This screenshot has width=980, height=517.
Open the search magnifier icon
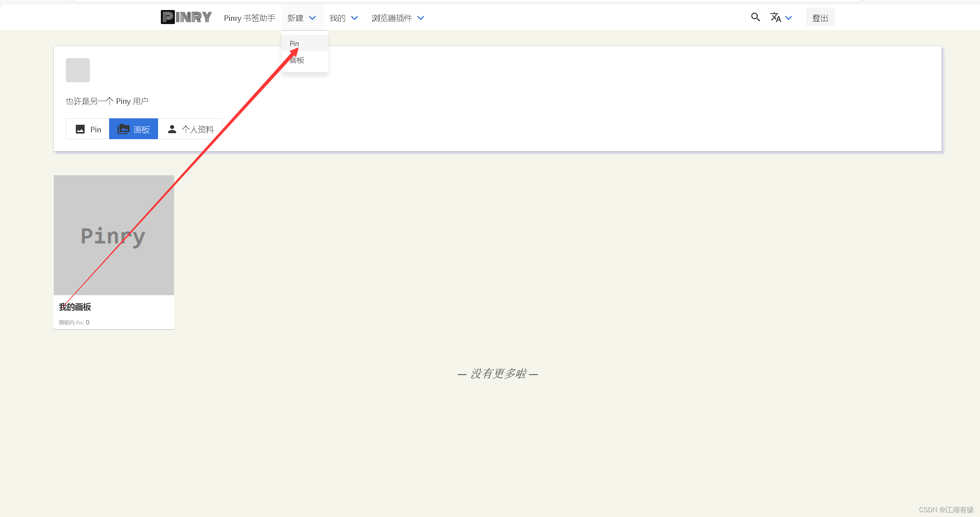(x=755, y=17)
